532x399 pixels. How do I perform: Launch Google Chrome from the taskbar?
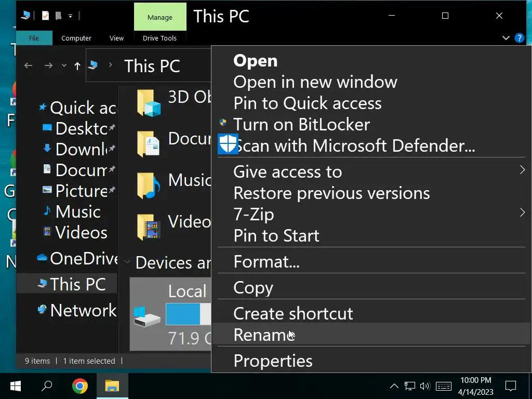point(79,386)
